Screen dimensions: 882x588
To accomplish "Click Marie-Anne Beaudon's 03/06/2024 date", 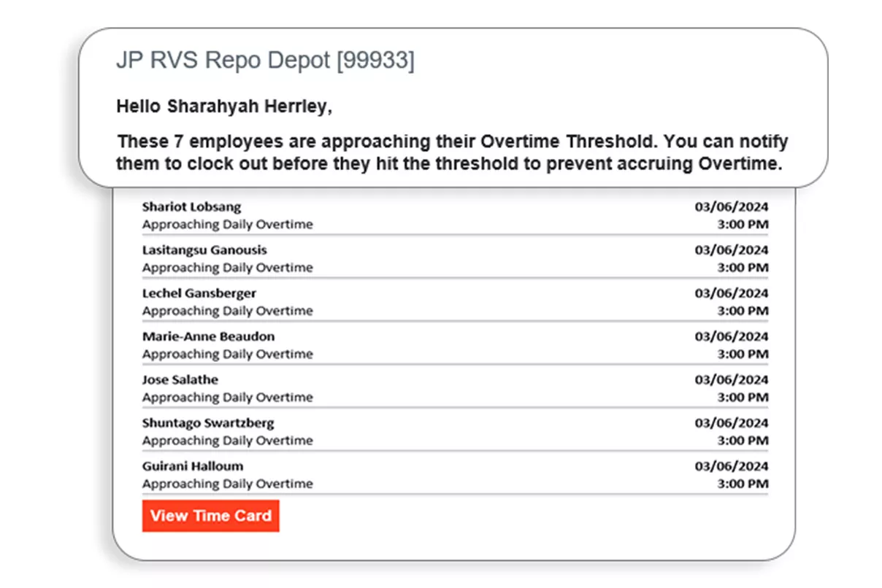I will click(x=732, y=336).
